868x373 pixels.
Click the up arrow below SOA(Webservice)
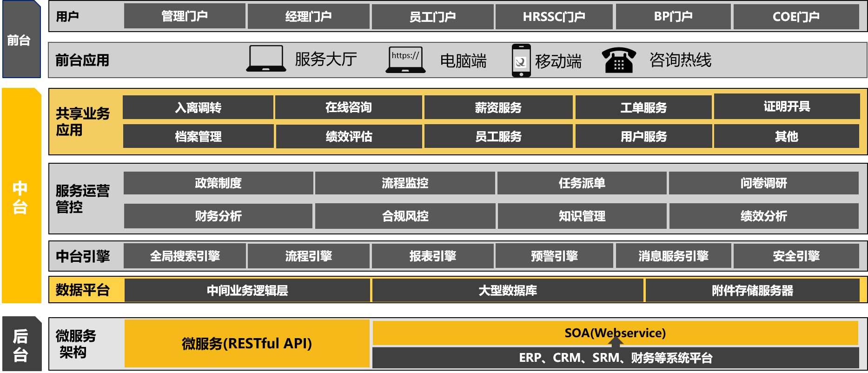(616, 342)
